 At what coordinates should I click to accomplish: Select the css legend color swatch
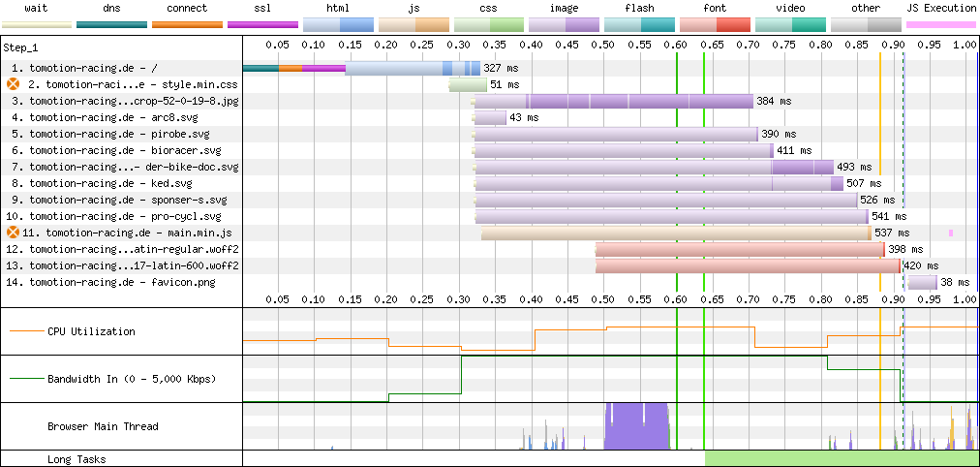coord(489,25)
